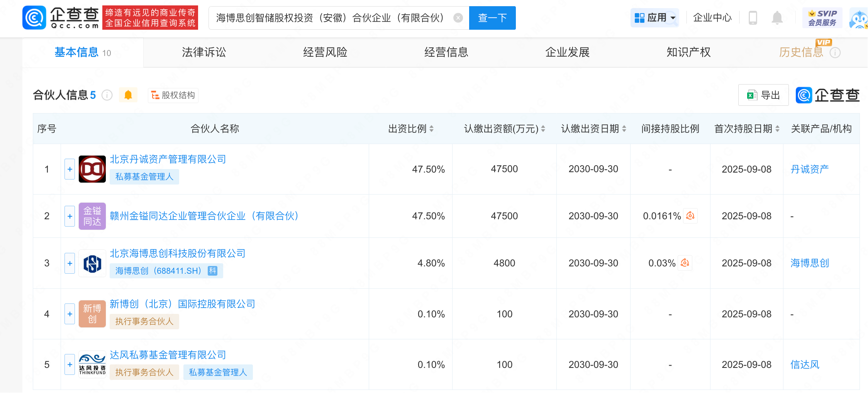Screen dimensions: 868x393
Task: Click 达风投资 Thinkfund logo
Action: [x=92, y=364]
